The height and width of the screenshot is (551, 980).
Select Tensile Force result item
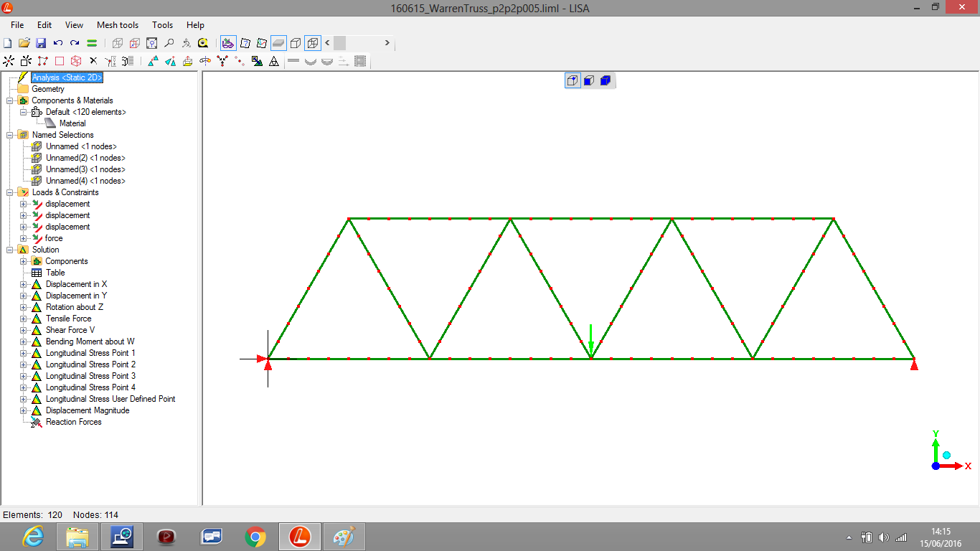coord(68,319)
